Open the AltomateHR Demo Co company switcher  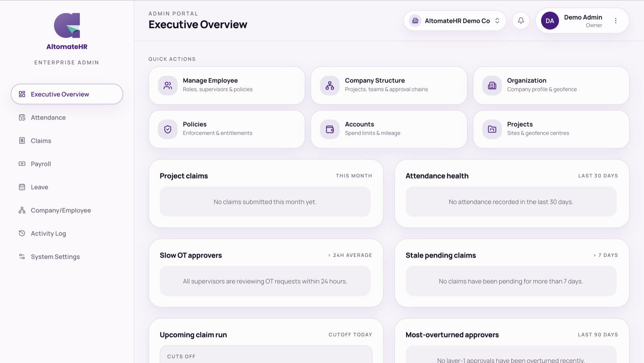[455, 21]
